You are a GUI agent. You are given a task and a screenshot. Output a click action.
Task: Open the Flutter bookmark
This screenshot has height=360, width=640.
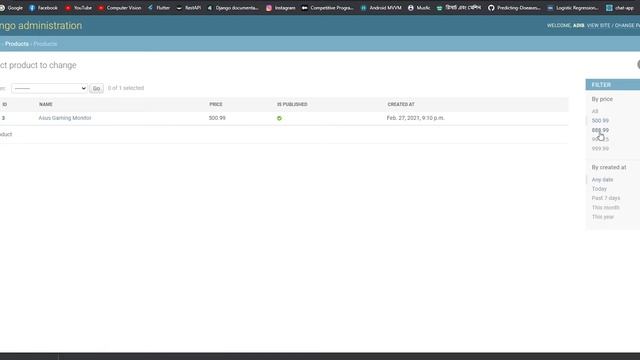(159, 8)
